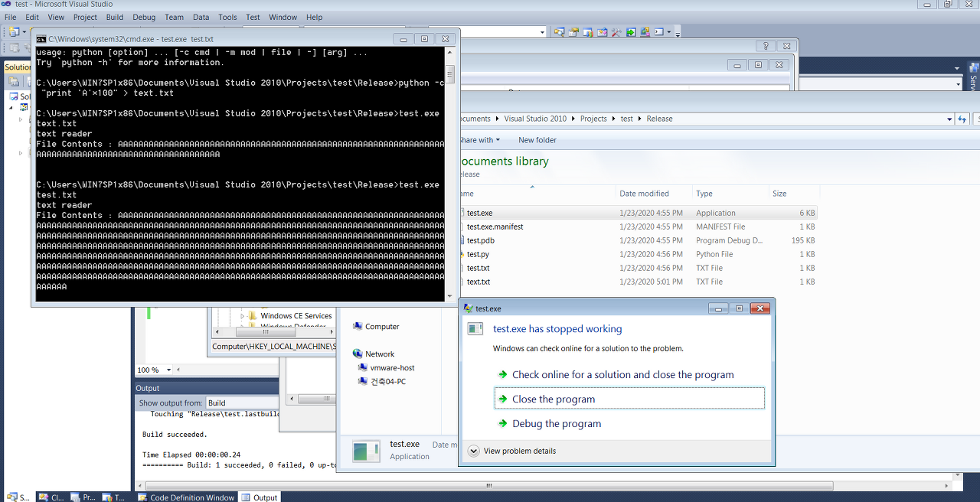Click the Solution Explorer bottom tab icon
This screenshot has width=980, height=502.
pyautogui.click(x=11, y=497)
